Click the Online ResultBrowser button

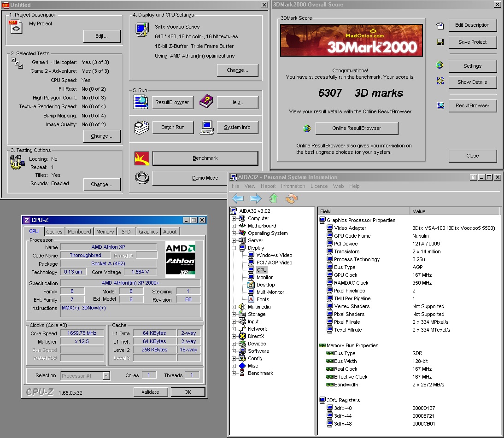click(x=357, y=128)
